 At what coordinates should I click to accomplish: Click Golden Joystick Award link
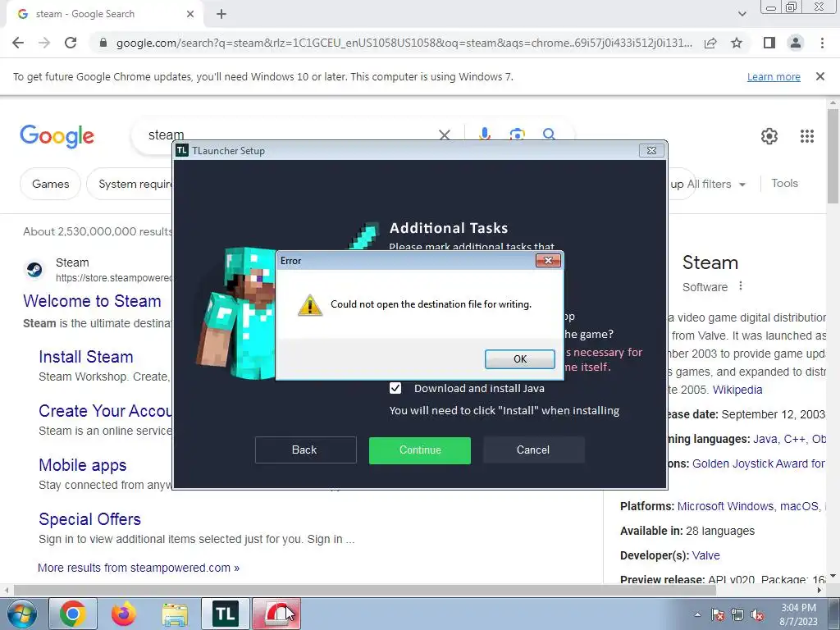pyautogui.click(x=758, y=464)
